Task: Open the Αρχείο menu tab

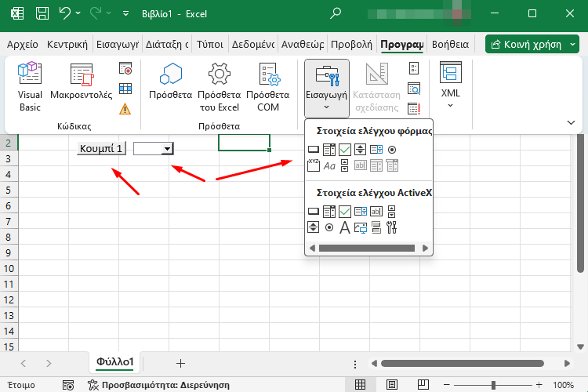Action: [x=21, y=44]
